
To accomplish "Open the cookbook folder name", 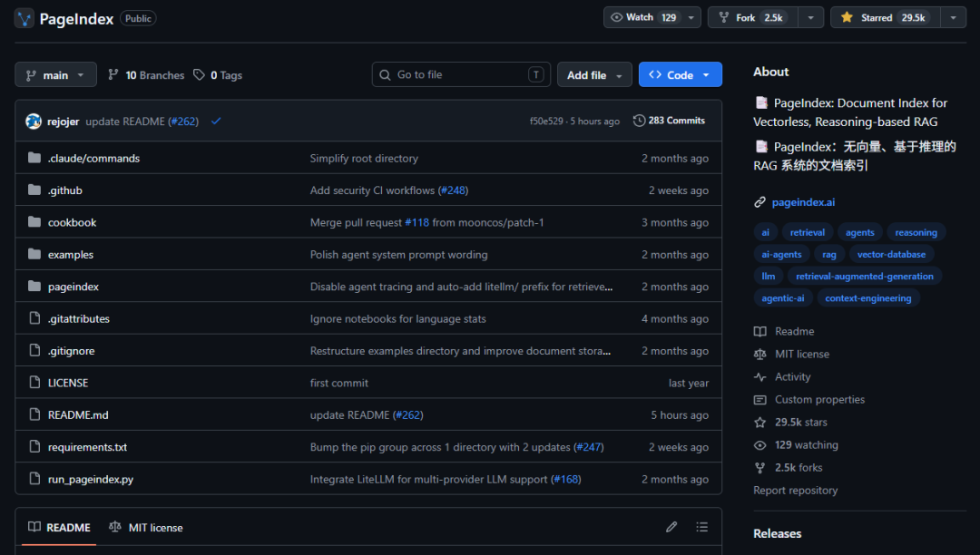I will 72,222.
